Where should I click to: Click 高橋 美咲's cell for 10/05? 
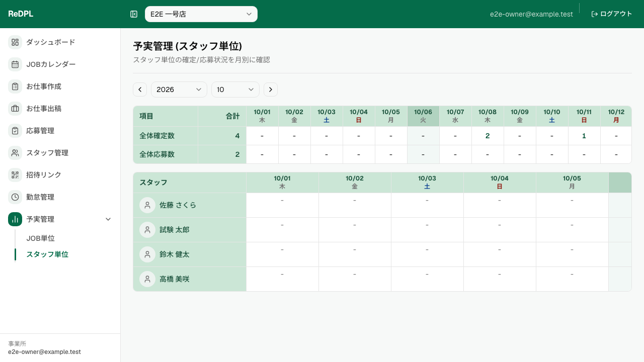[572, 279]
